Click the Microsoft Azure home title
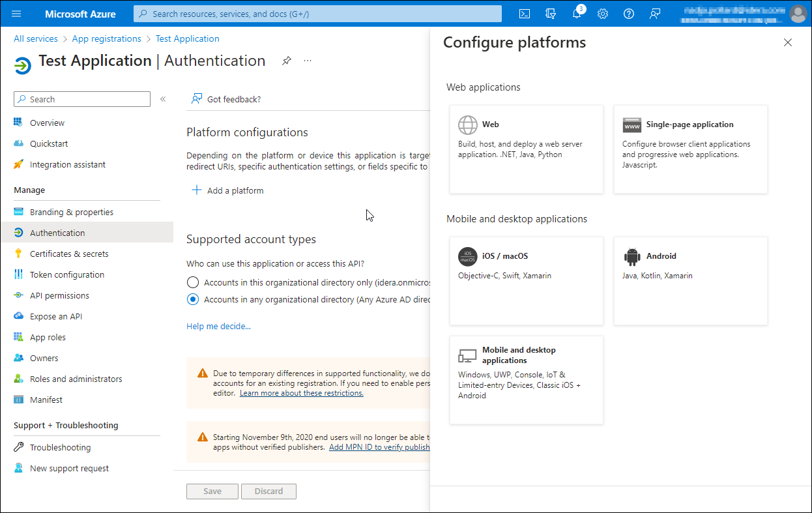The image size is (812, 513). [81, 14]
